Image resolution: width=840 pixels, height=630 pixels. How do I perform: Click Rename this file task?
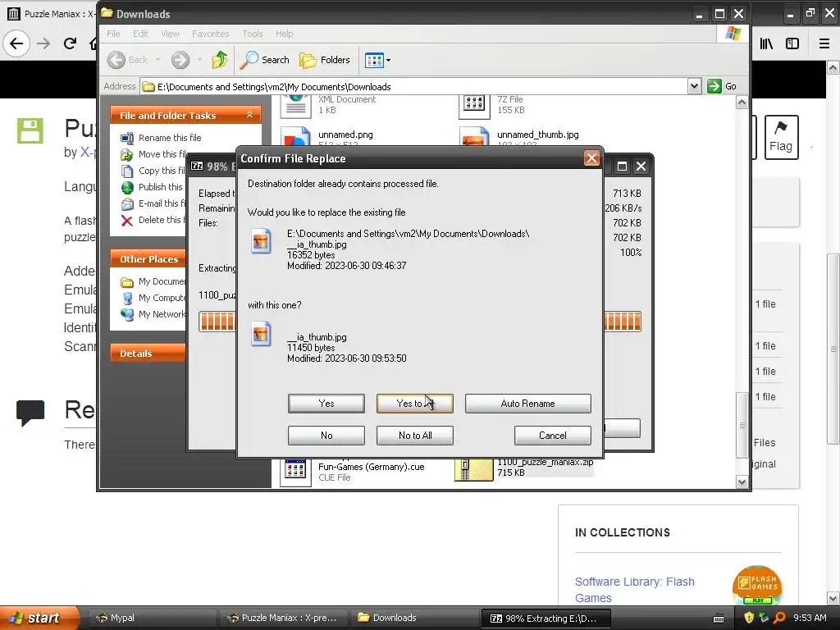tap(170, 138)
